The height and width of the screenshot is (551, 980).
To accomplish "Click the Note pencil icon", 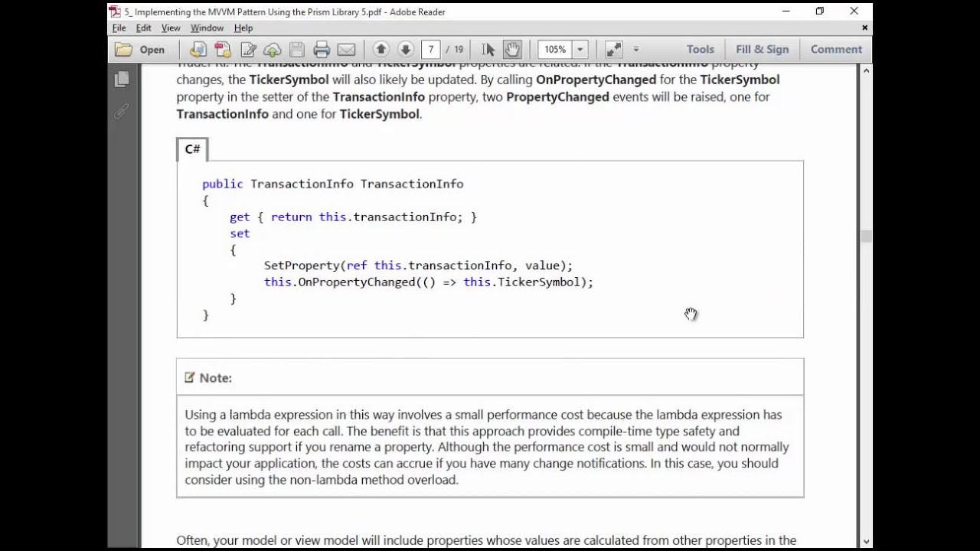I will click(190, 377).
